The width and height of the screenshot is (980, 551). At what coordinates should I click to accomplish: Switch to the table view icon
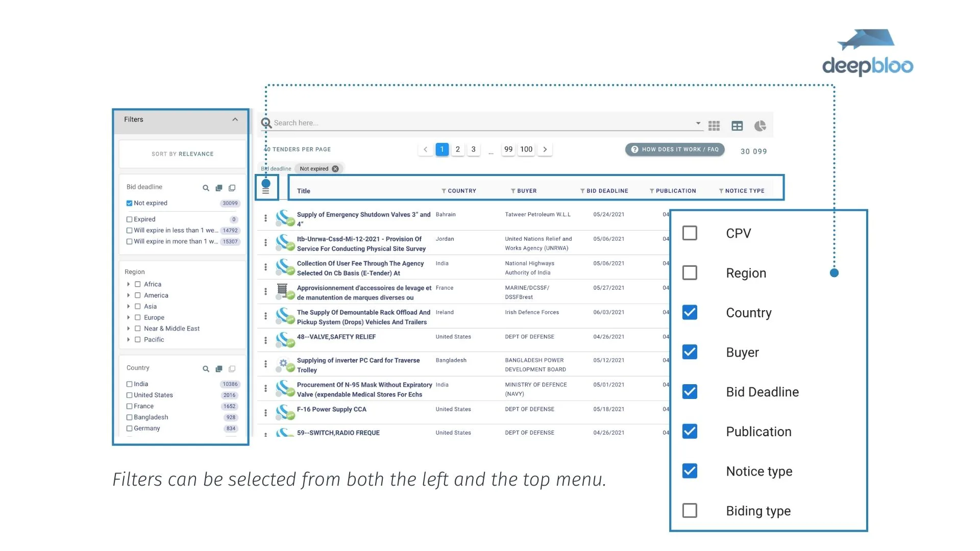(737, 126)
